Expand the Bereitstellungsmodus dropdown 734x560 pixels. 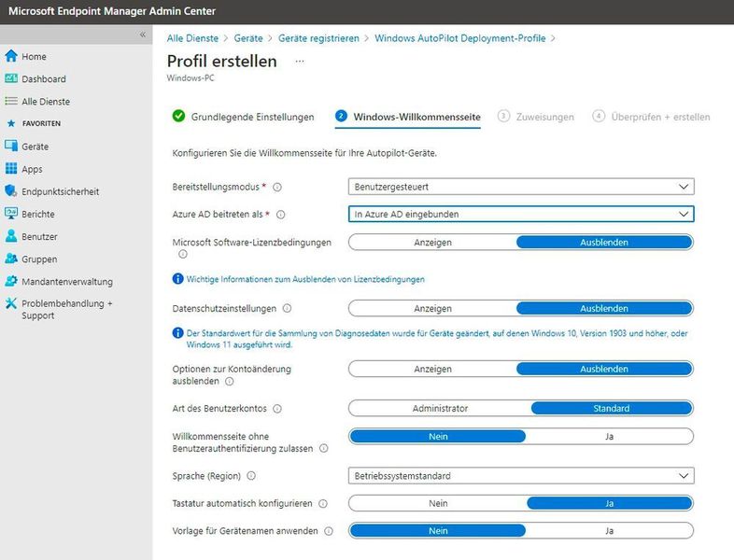[x=521, y=187]
